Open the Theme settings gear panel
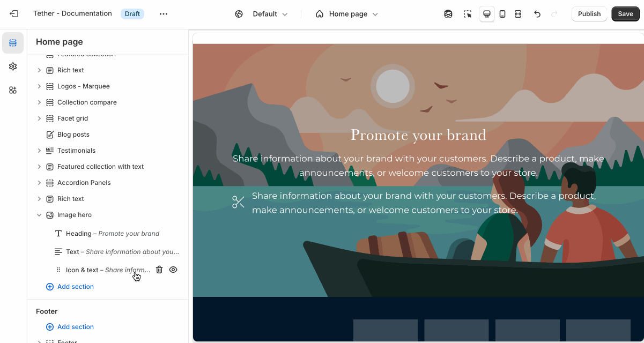Image resolution: width=644 pixels, height=343 pixels. coord(13,66)
